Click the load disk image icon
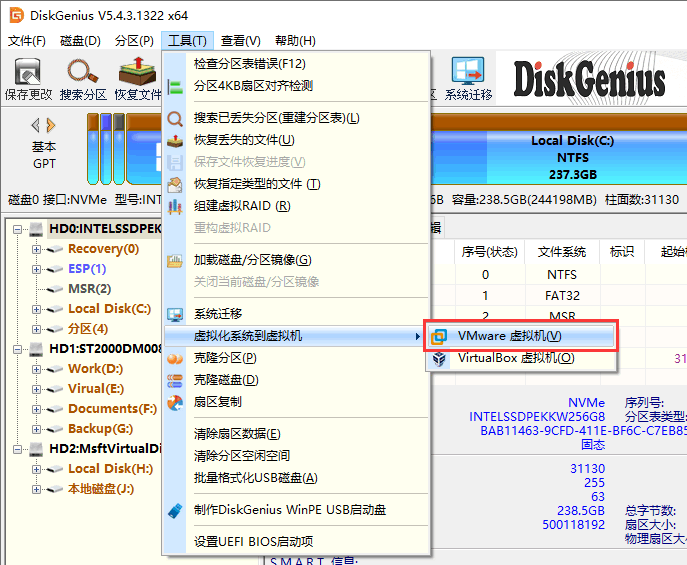Screen dimensions: 687x565 click(x=175, y=261)
